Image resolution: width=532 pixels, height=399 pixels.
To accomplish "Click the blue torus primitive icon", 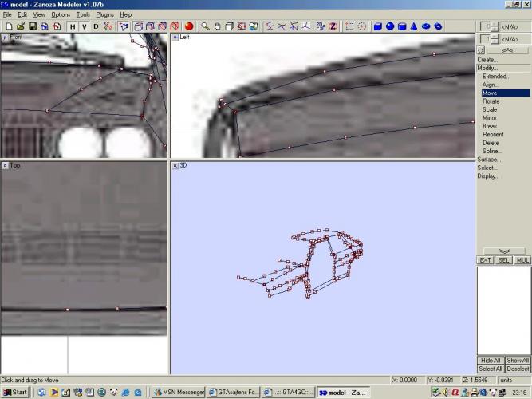I will pyautogui.click(x=426, y=26).
